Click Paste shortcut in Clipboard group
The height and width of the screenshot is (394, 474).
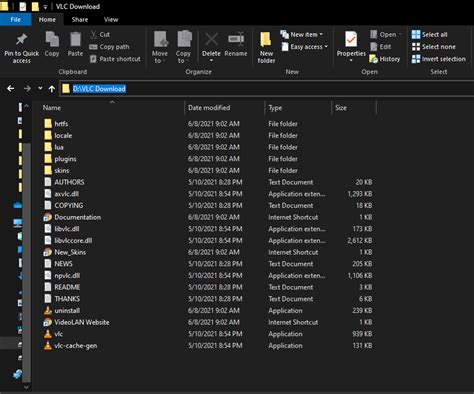(x=115, y=59)
